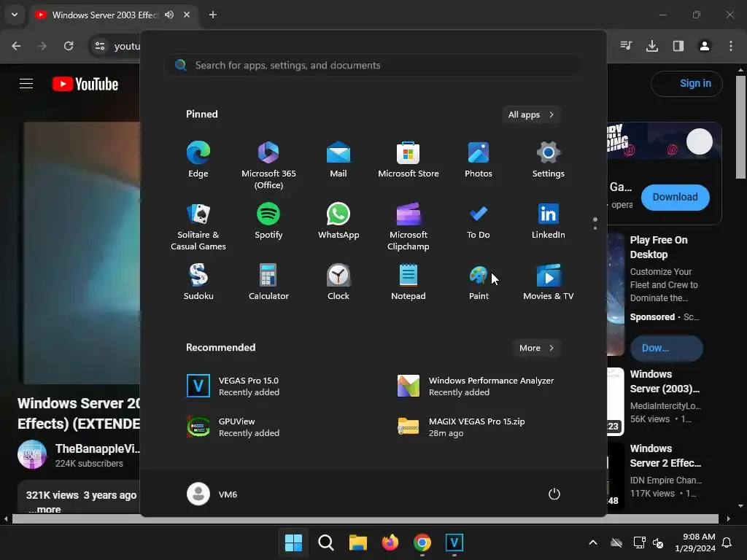Open YouTube hamburger guide menu

[x=26, y=84]
